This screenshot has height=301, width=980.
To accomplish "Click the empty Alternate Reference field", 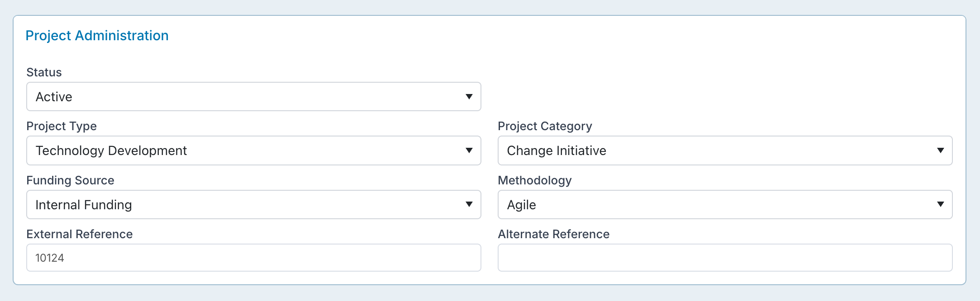I will 725,258.
